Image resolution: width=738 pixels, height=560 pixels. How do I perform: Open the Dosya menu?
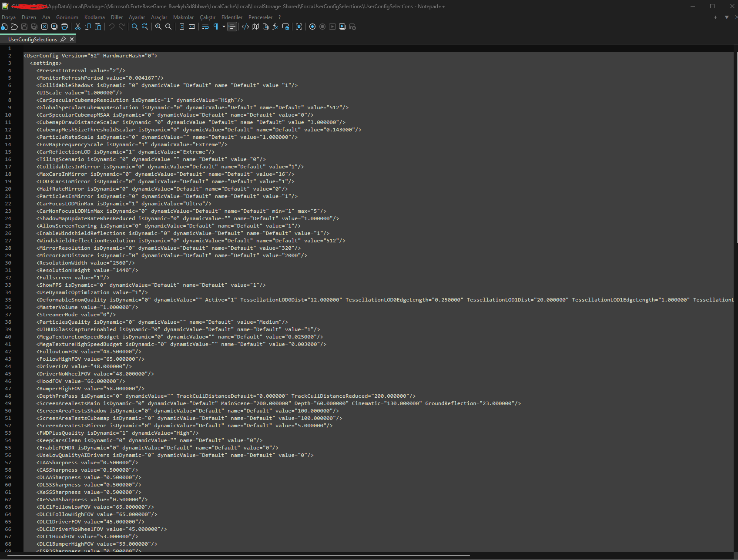click(9, 17)
